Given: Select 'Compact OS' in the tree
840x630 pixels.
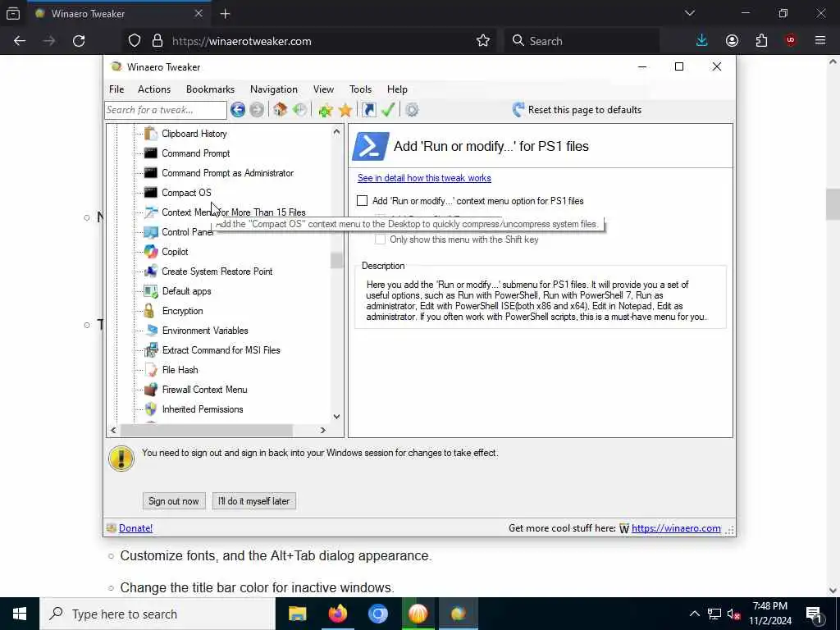Looking at the screenshot, I should [186, 193].
